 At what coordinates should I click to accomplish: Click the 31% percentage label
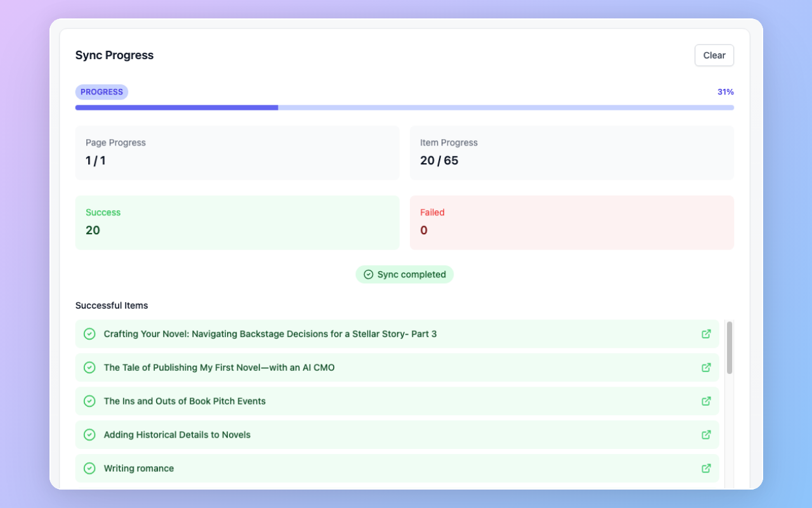tap(725, 91)
